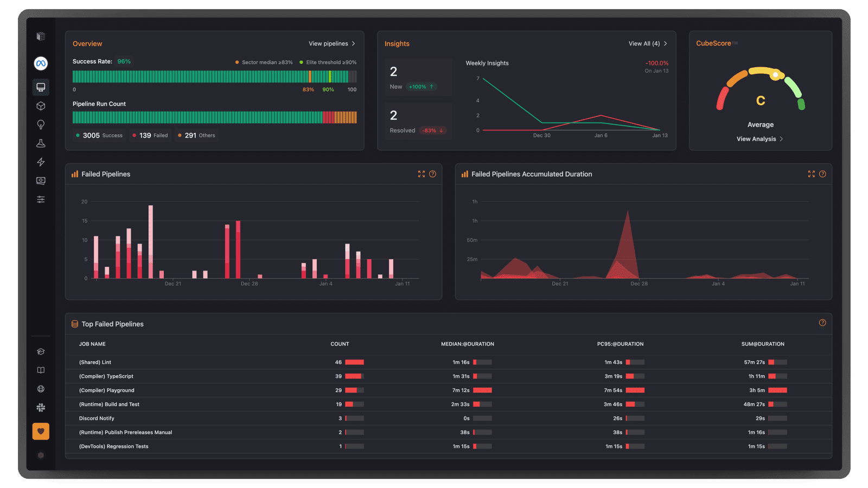Open the lightbulb insights icon in sidebar

click(41, 125)
